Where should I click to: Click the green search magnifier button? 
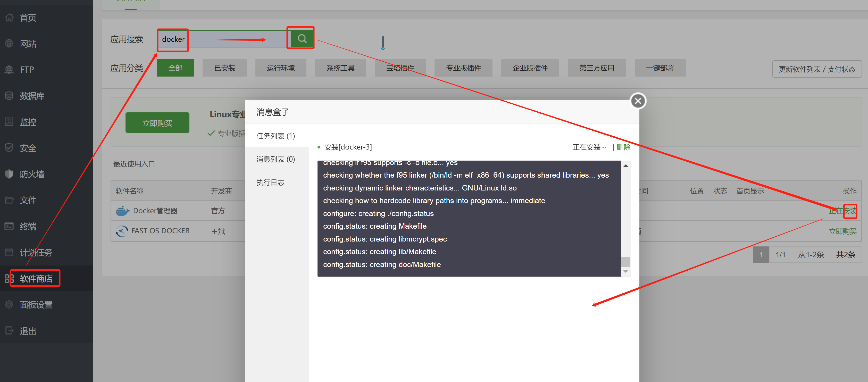302,39
